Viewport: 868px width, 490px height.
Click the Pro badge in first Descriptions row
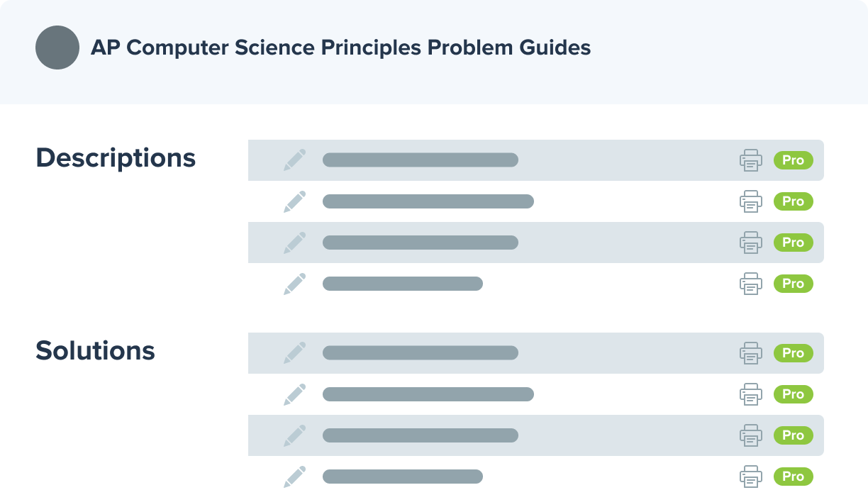pyautogui.click(x=794, y=160)
